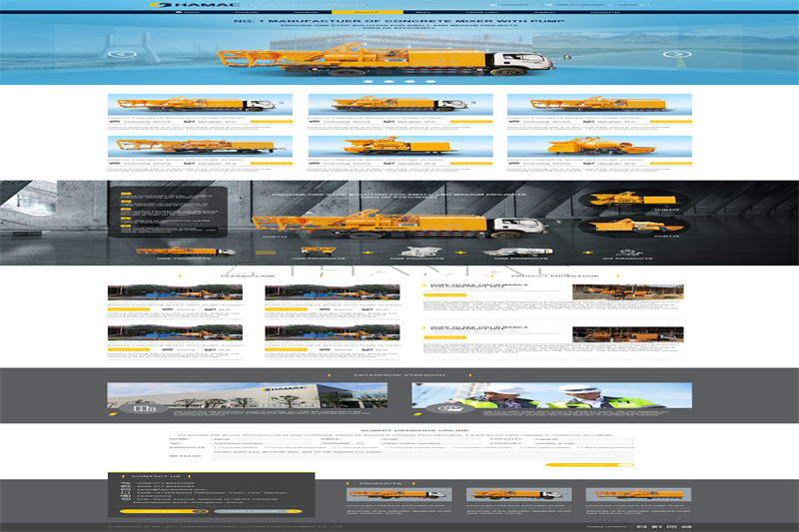Click the HAMAC logo in the header

tap(193, 4)
